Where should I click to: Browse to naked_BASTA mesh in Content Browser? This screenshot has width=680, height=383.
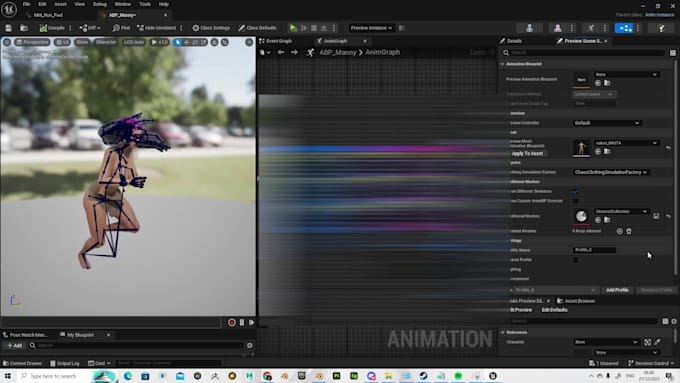pyautogui.click(x=607, y=151)
